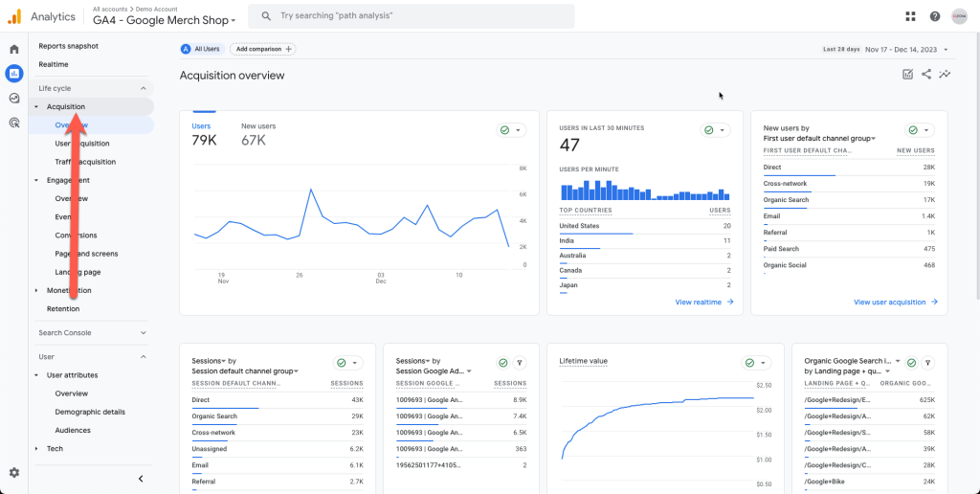This screenshot has width=980, height=494.
Task: Click in the search field
Action: pyautogui.click(x=412, y=15)
